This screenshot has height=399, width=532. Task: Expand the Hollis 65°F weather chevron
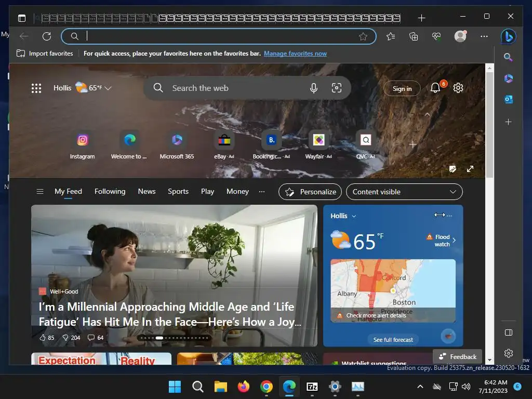click(x=108, y=88)
